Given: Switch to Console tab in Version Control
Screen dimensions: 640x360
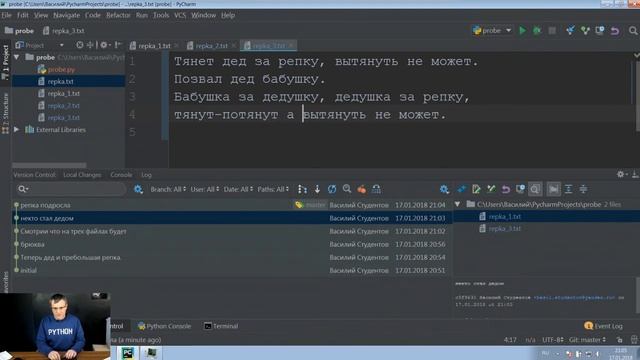Looking at the screenshot, I should pos(121,175).
